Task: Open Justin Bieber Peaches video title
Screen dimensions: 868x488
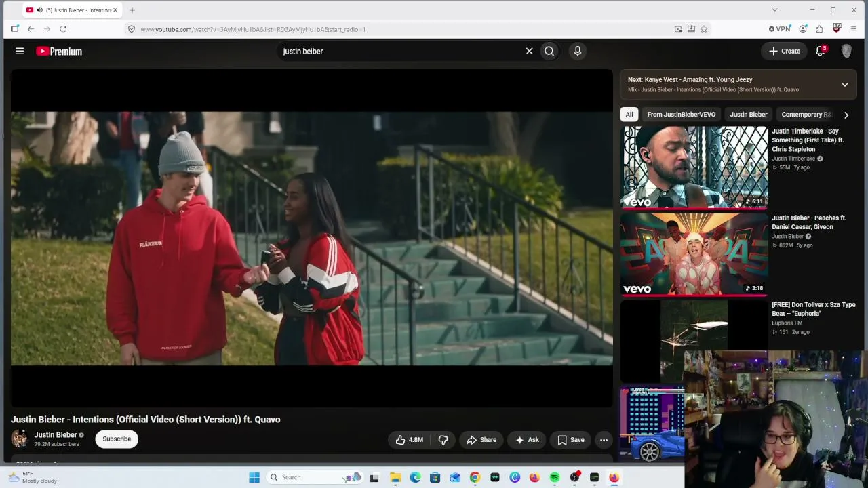Action: (809, 222)
